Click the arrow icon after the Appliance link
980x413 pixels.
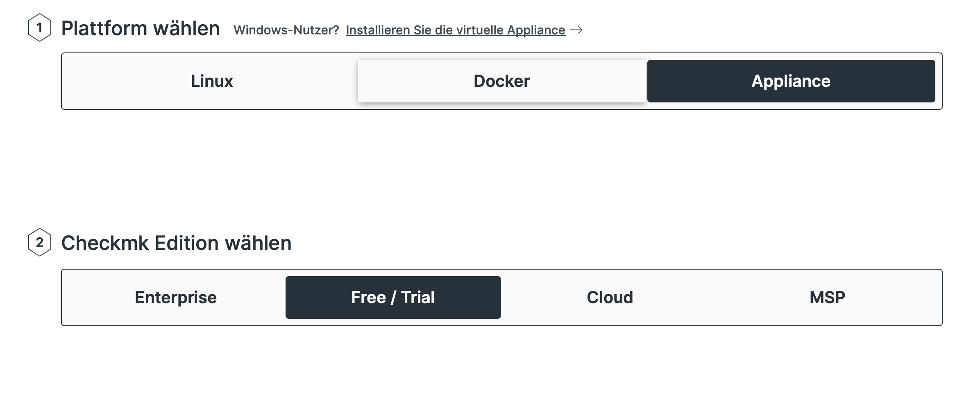[576, 30]
